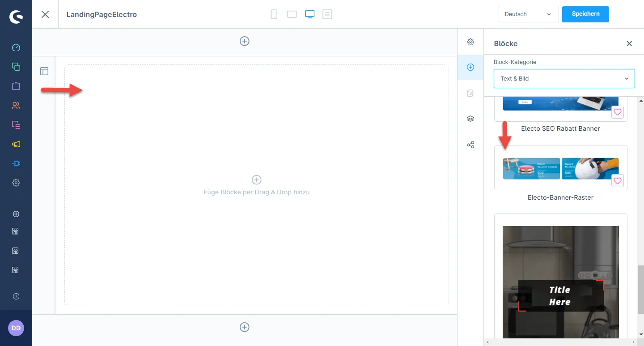Expand the collapsed main sidebar
Image resolution: width=644 pixels, height=346 pixels.
(x=16, y=296)
